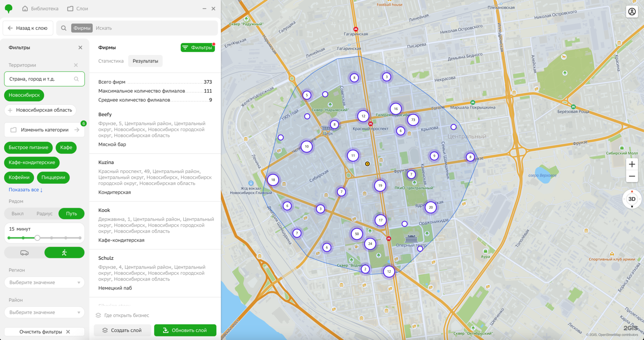Click the cluster marker labeled 16
The width and height of the screenshot is (644, 340).
(396, 109)
